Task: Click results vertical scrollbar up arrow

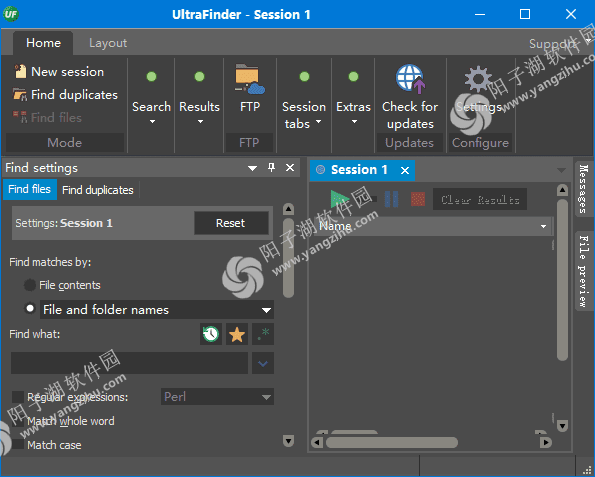Action: 562,190
